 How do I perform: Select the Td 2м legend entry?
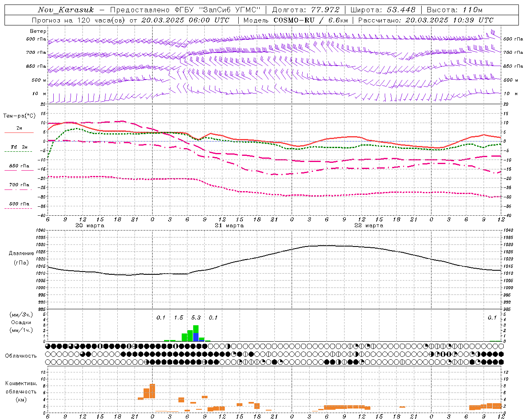pyautogui.click(x=19, y=147)
